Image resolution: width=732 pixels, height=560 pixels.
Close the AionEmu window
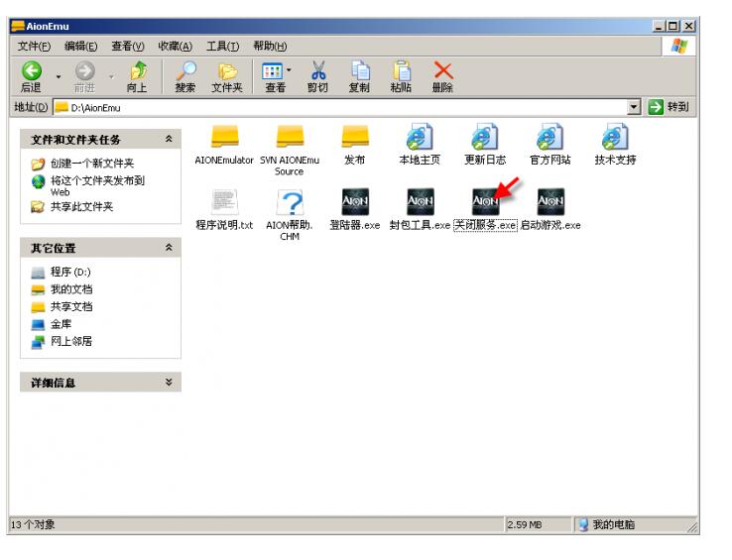click(x=689, y=26)
